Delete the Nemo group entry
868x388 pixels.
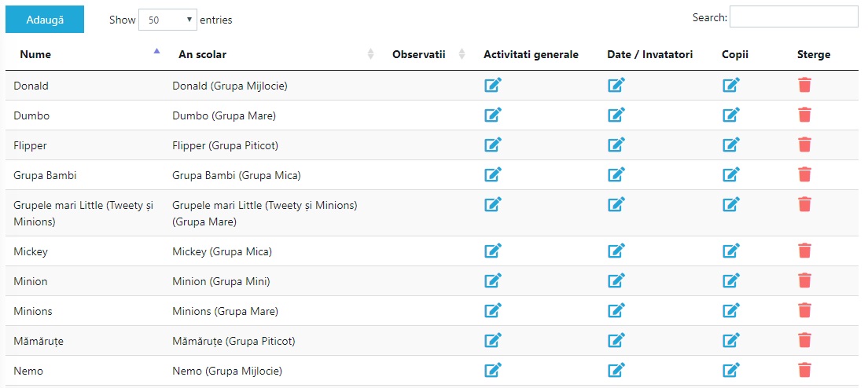click(805, 370)
